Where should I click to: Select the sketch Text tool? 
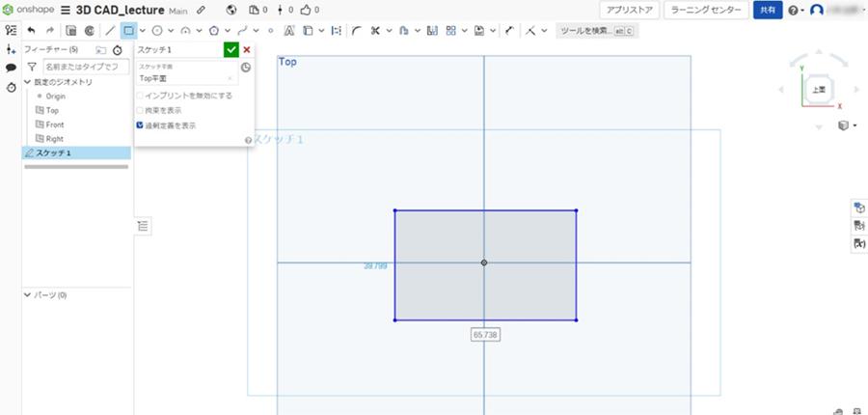(x=288, y=31)
